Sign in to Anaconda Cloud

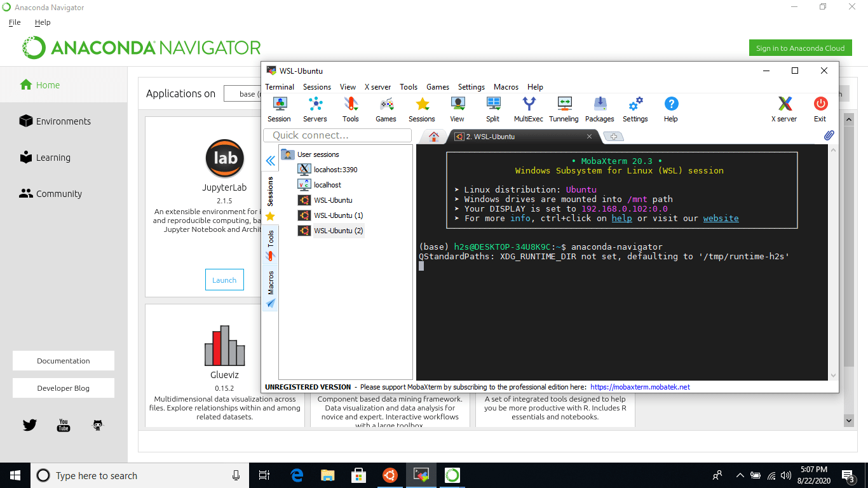pyautogui.click(x=800, y=48)
